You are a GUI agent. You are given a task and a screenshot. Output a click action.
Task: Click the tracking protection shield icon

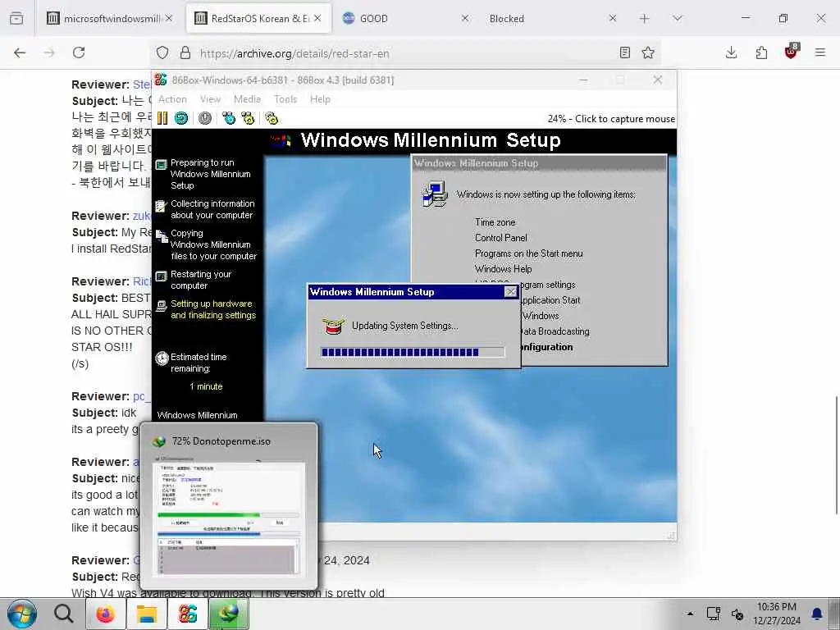click(x=162, y=52)
